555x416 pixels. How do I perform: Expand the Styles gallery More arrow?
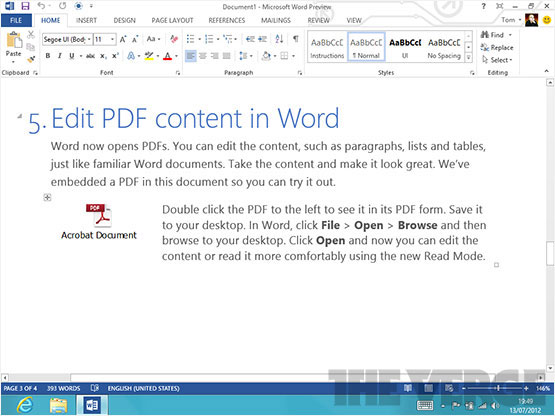[468, 57]
